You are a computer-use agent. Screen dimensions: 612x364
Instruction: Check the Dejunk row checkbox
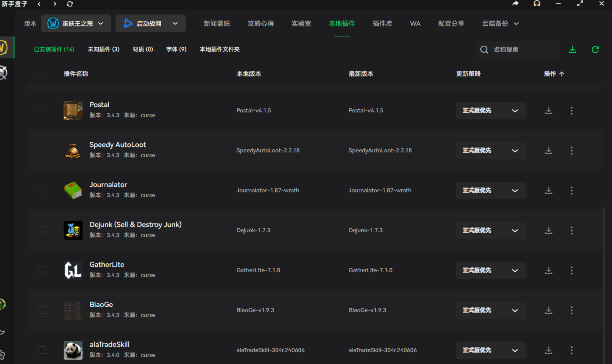click(x=42, y=231)
